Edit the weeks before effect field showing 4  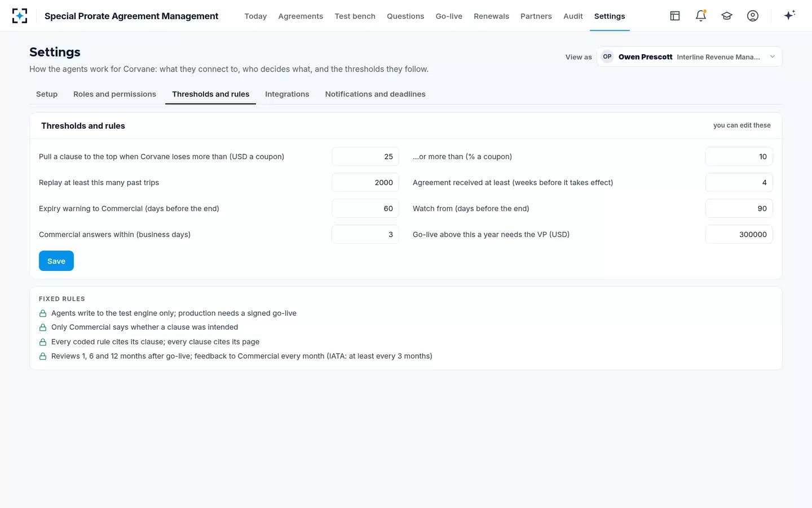[x=739, y=182]
